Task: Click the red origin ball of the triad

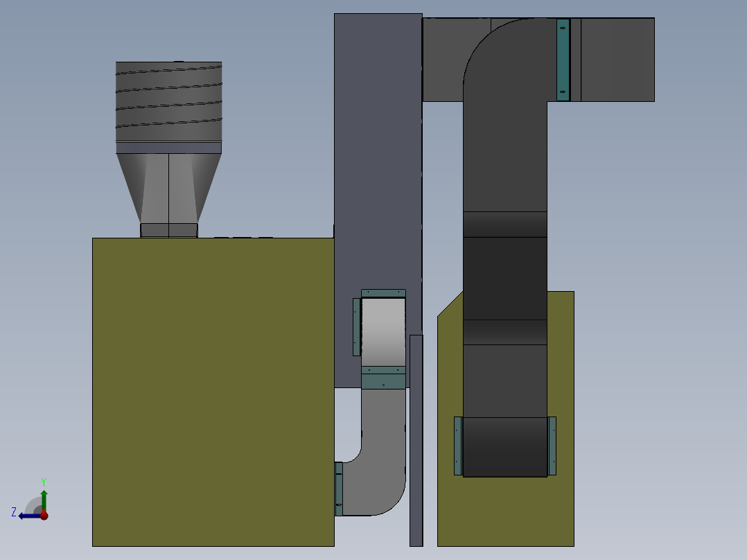Action: tap(44, 515)
